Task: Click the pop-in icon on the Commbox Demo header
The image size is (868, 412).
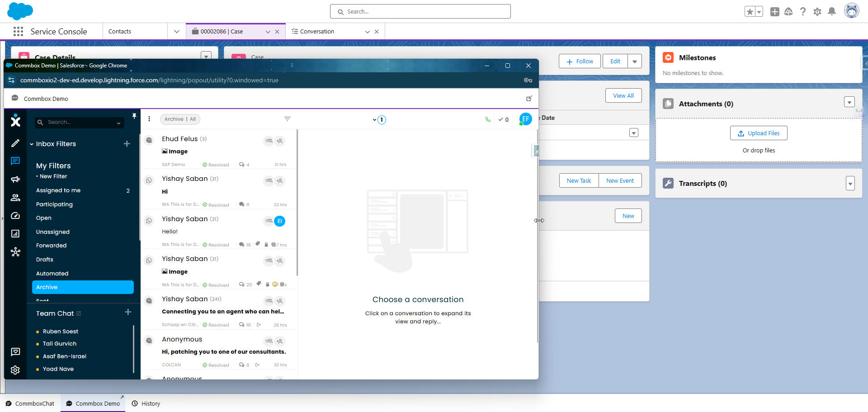Action: pyautogui.click(x=529, y=99)
